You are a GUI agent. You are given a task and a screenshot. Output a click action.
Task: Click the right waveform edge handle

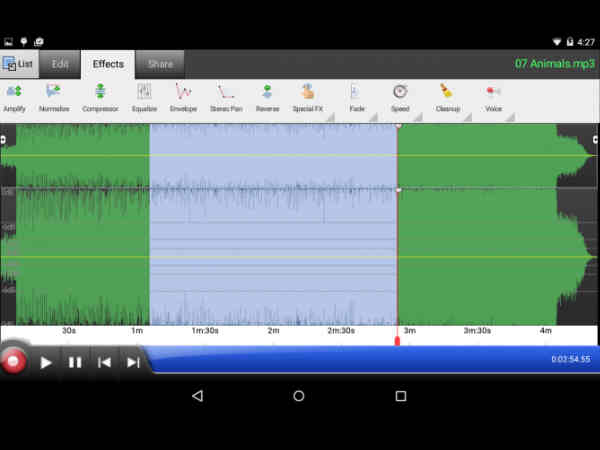596,140
